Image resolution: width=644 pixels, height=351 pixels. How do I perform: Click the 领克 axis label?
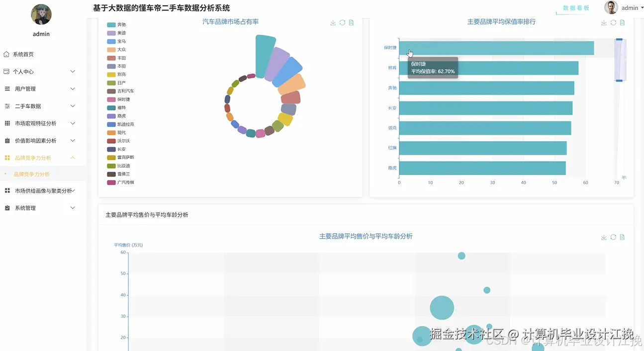[392, 128]
